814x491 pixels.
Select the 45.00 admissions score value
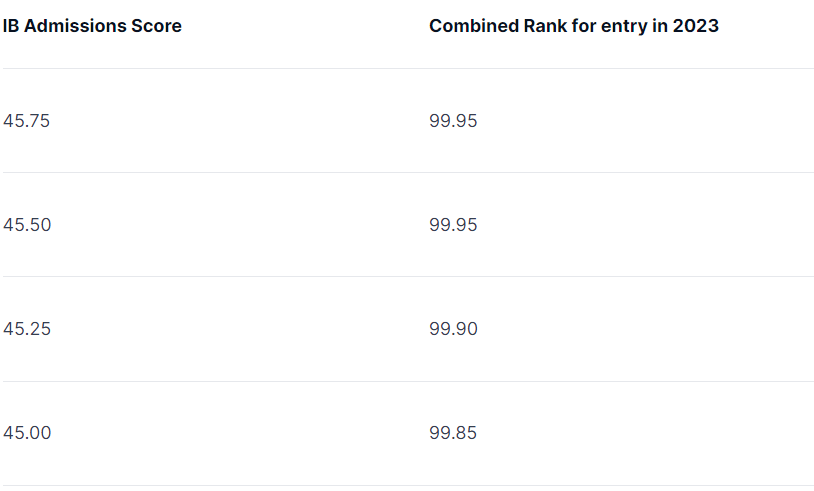tap(27, 433)
